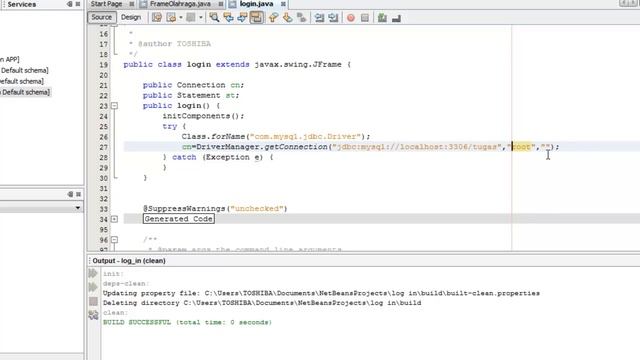Close the Services panel
640x360 pixels.
[x=78, y=4]
